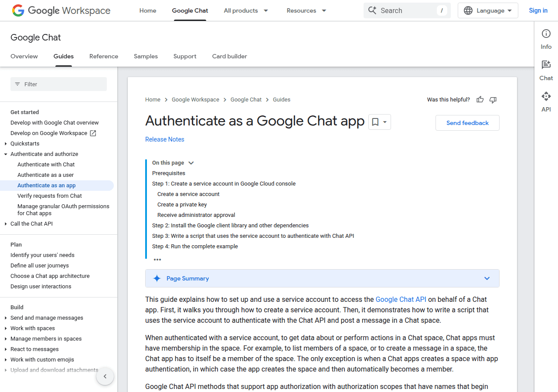Screen dimensions: 558x392
Task: Open Design user interactions item
Action: (41, 287)
